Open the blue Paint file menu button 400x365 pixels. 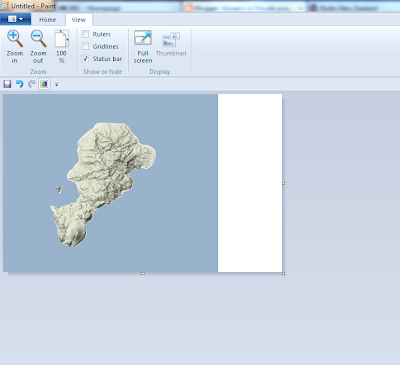15,19
